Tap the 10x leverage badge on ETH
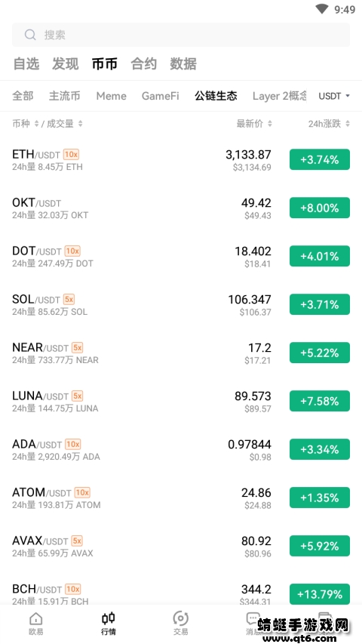 (71, 155)
